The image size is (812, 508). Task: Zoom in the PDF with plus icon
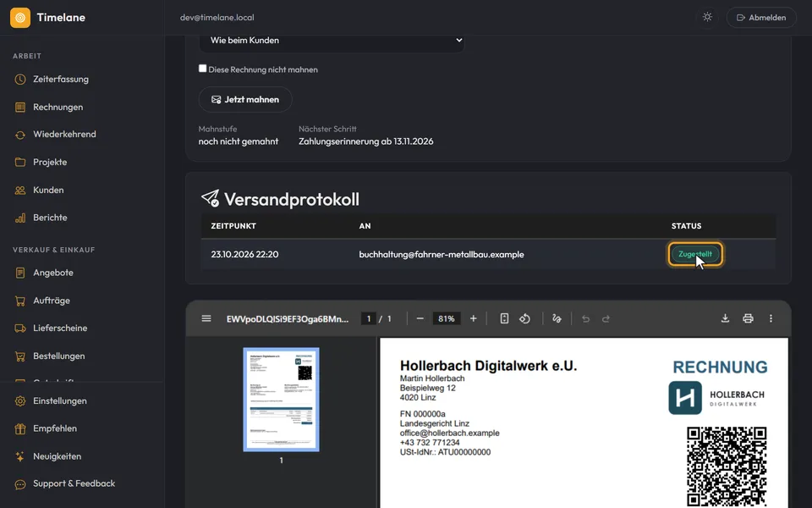coord(473,318)
